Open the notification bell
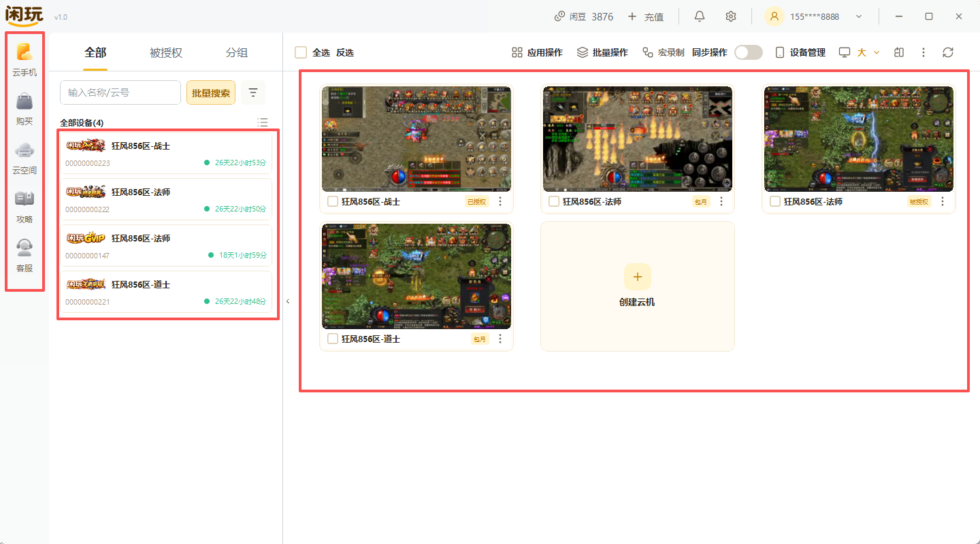 (x=700, y=16)
